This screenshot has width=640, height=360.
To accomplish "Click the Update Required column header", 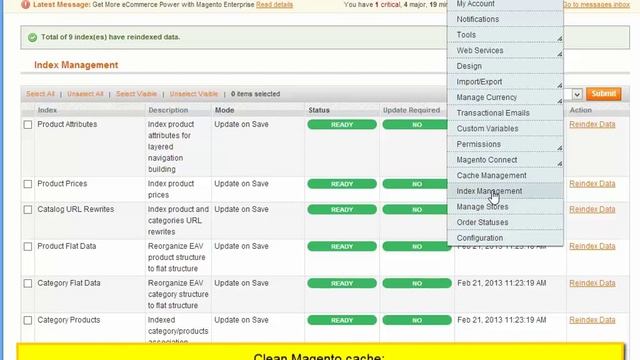I will coord(411,110).
